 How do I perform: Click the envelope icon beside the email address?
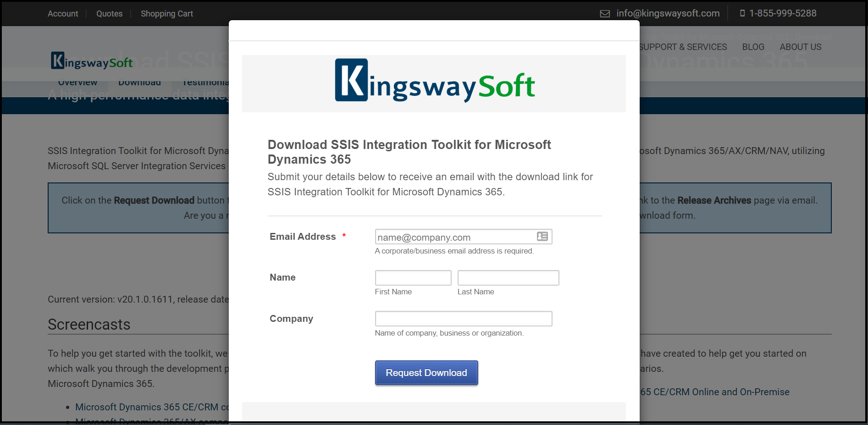(x=605, y=14)
